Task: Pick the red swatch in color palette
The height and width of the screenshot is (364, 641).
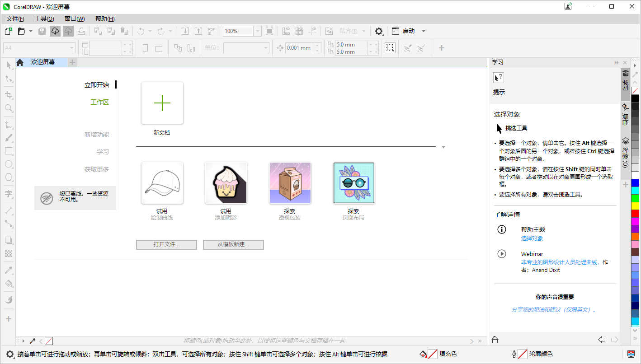Action: point(635,213)
